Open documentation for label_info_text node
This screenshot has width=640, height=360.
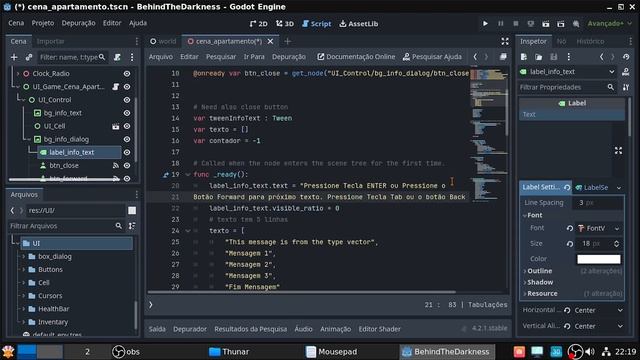pyautogui.click(x=625, y=72)
